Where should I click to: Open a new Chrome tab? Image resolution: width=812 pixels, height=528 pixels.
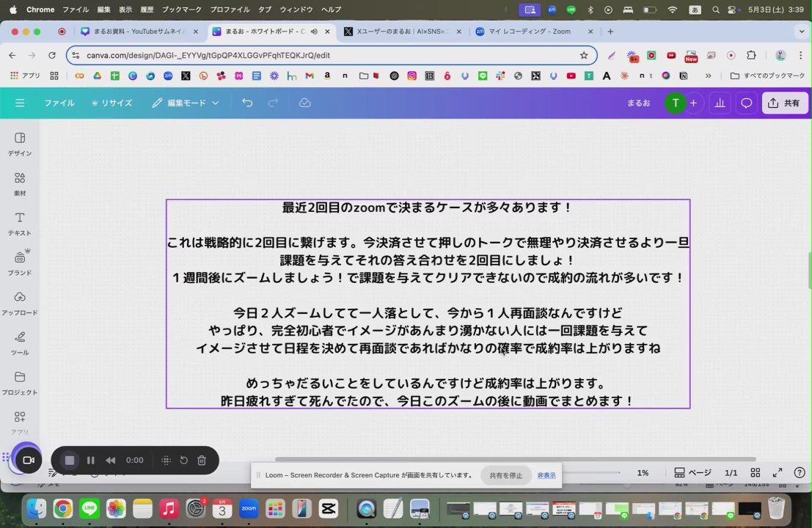(x=610, y=32)
